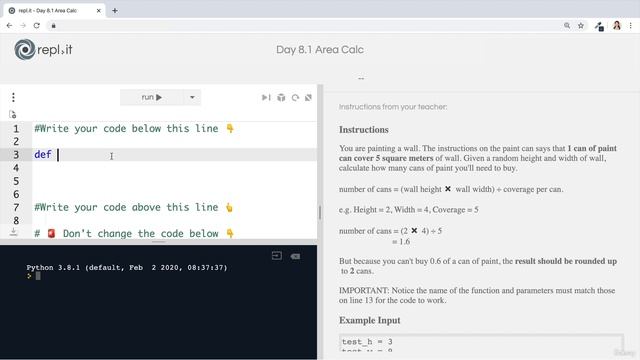640x360 pixels.
Task: Go back with the browser back arrow
Action: click(9, 26)
